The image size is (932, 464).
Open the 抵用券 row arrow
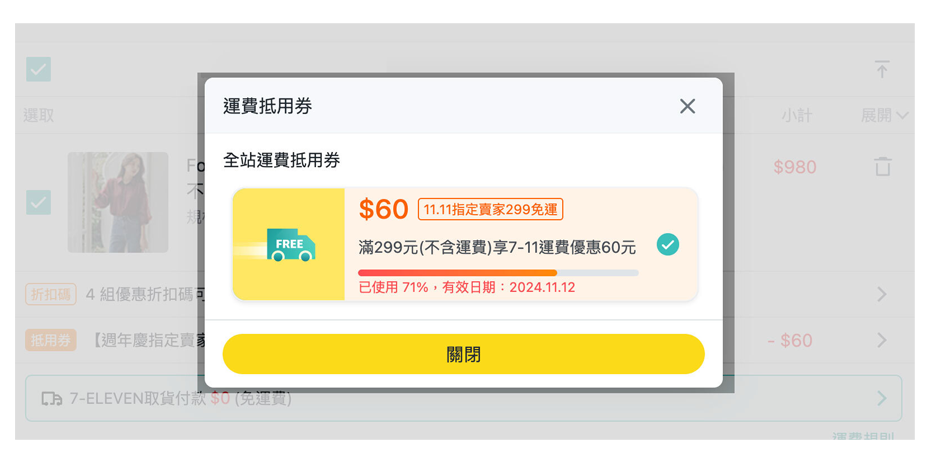click(x=881, y=340)
